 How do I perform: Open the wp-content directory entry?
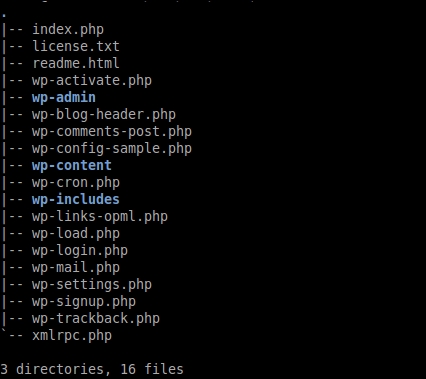point(72,166)
